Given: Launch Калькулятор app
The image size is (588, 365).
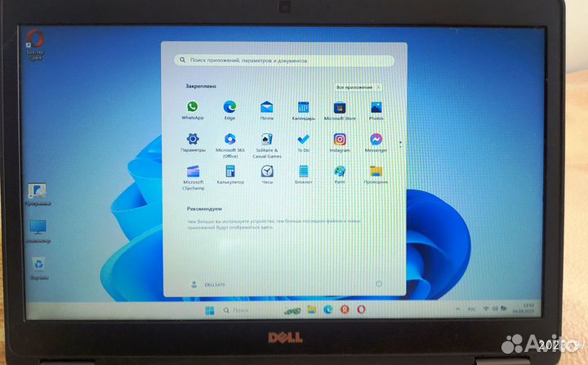Looking at the screenshot, I should click(x=230, y=175).
